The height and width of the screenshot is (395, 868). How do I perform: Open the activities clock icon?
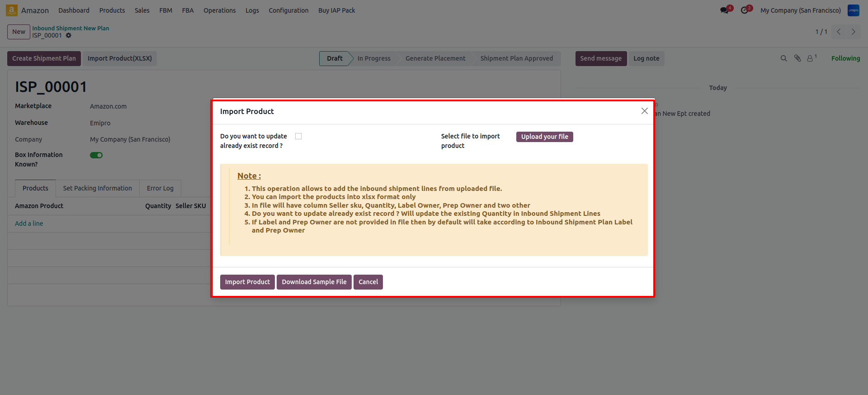click(x=744, y=10)
